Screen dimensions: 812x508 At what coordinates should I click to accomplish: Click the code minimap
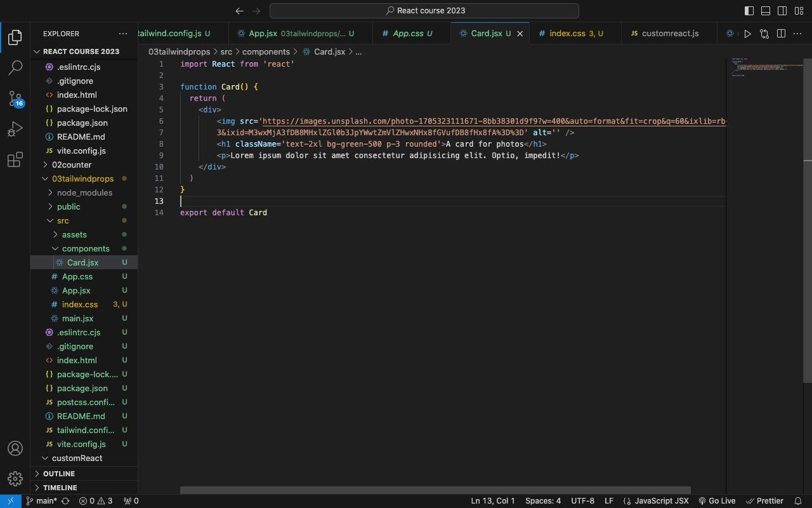pyautogui.click(x=764, y=69)
